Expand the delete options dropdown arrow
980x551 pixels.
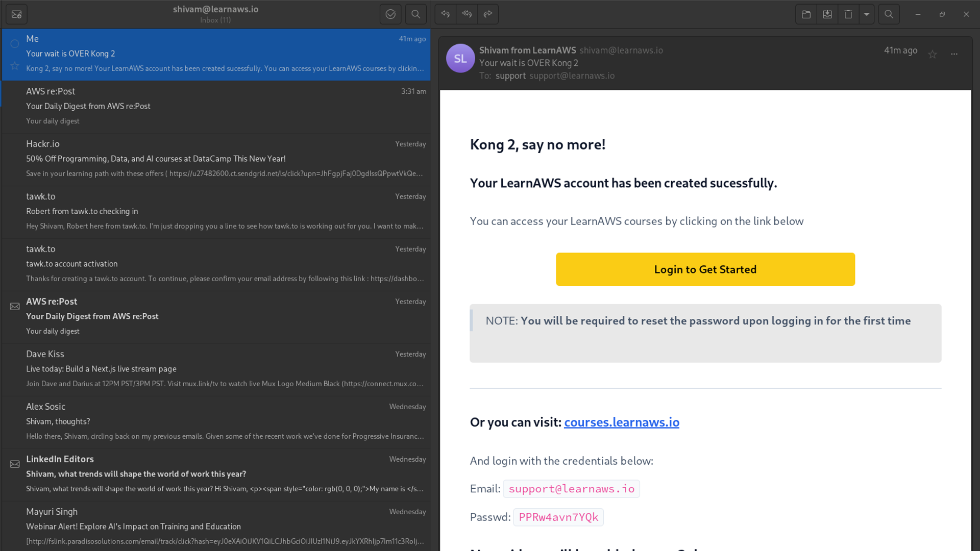click(x=867, y=14)
